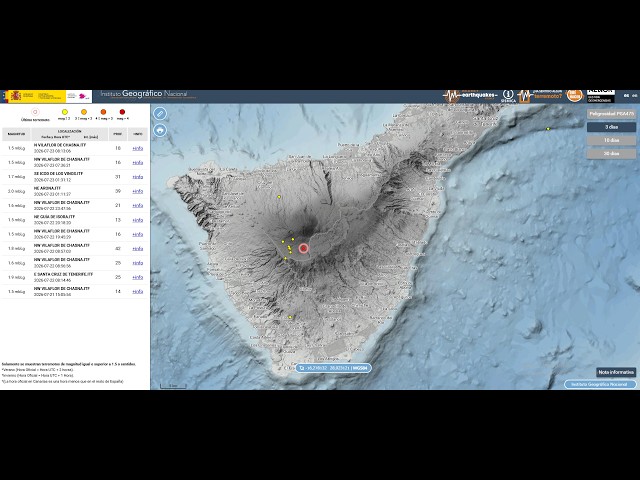This screenshot has height=480, width=640.
Task: Open +info for SE Icod de los Vinos
Action: 138,177
